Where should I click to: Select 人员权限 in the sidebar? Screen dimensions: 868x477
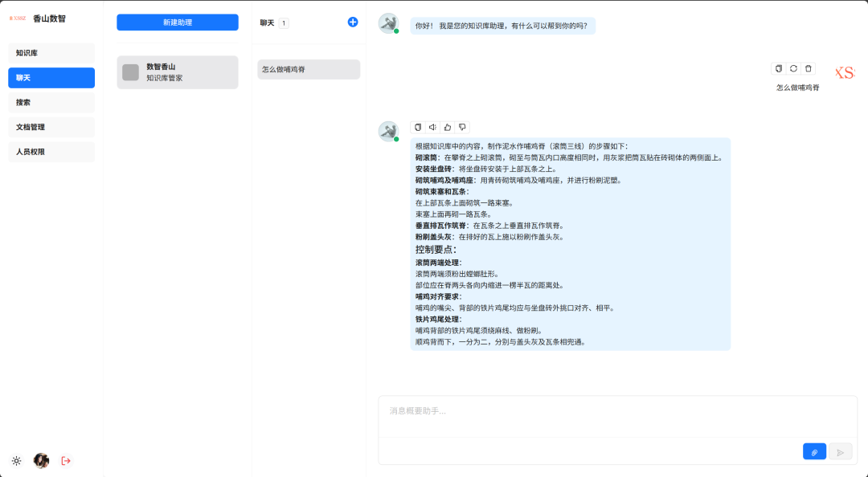(x=51, y=152)
